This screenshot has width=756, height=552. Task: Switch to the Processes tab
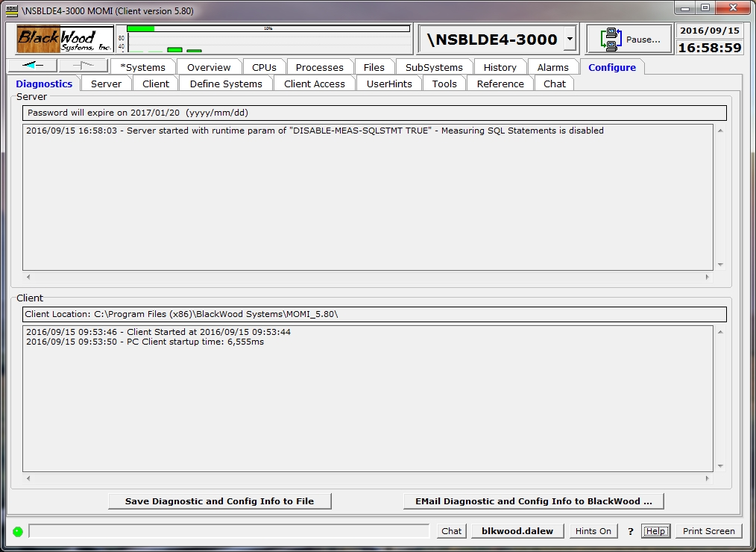tap(319, 67)
